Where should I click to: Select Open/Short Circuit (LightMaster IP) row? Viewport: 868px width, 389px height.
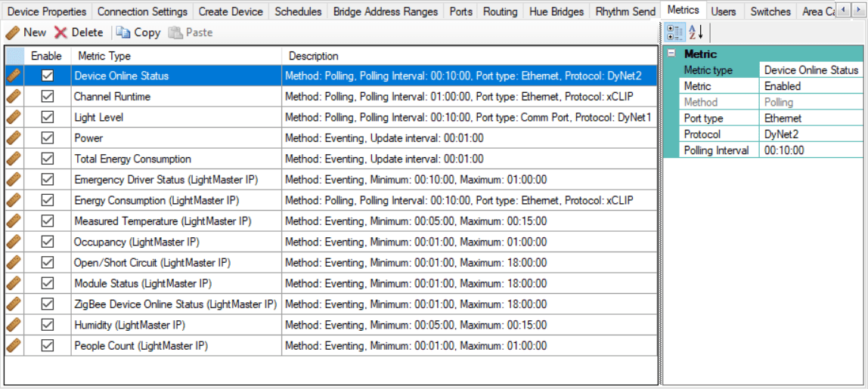point(331,263)
